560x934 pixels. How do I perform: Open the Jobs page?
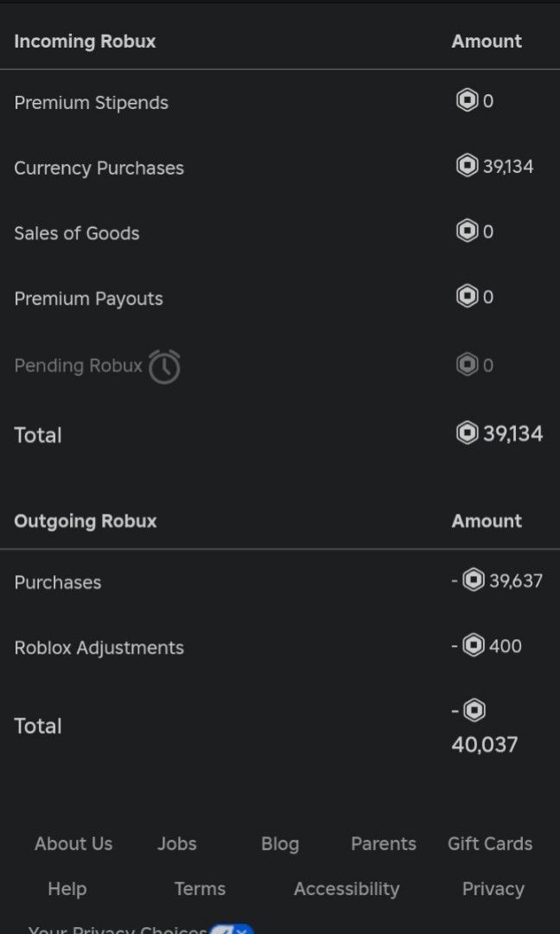177,844
